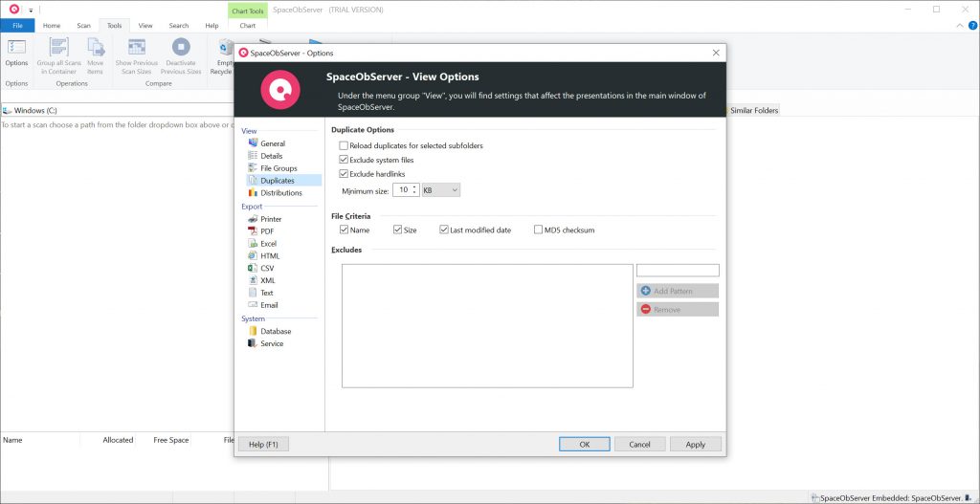Click the Name column header in main window

(12, 440)
